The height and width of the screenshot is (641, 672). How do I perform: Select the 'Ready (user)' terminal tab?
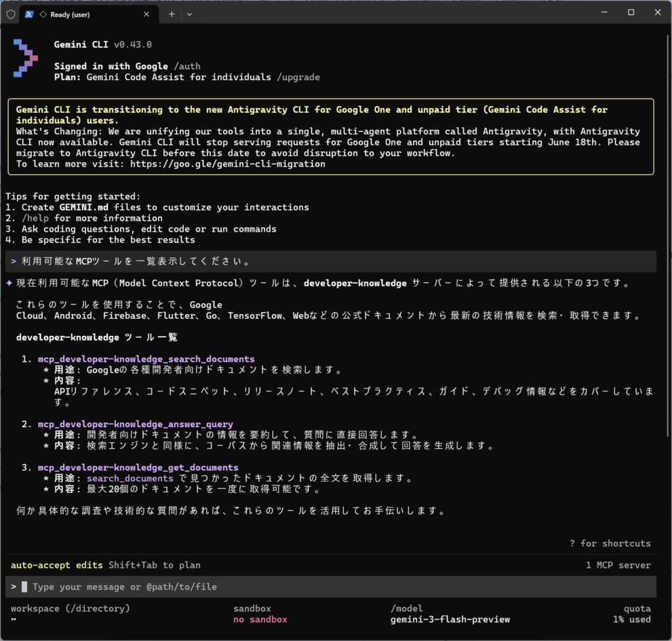(x=88, y=14)
